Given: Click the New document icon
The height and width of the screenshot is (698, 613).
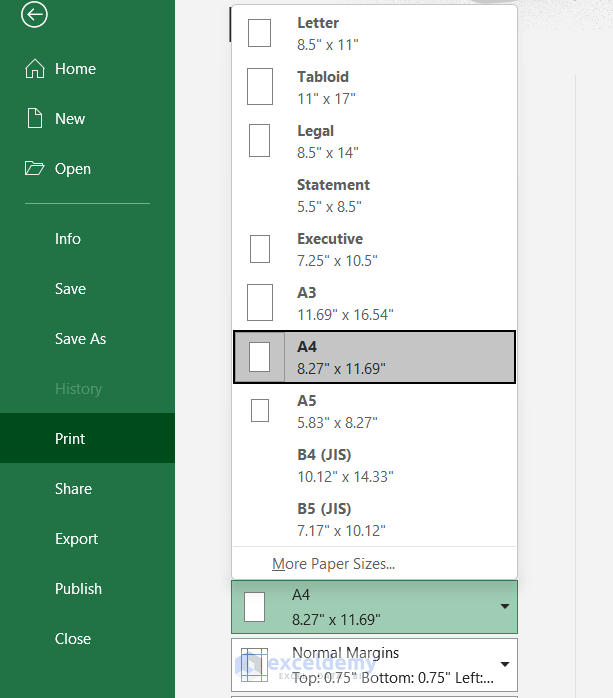Looking at the screenshot, I should point(35,119).
